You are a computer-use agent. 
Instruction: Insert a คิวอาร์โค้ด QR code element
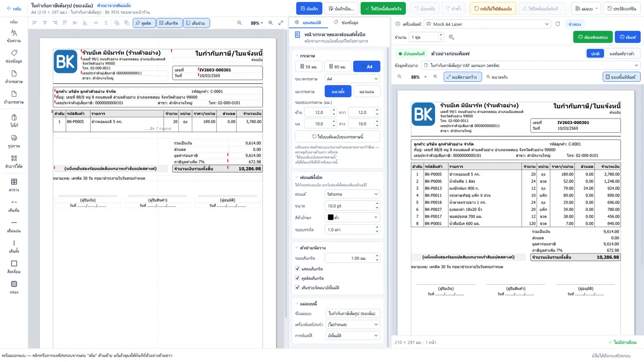tap(14, 161)
